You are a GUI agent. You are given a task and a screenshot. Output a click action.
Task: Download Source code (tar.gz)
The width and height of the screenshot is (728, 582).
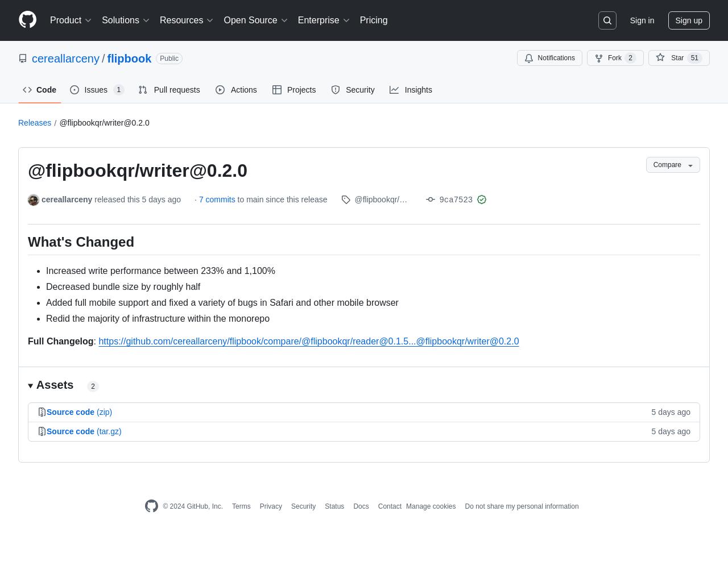pos(84,431)
